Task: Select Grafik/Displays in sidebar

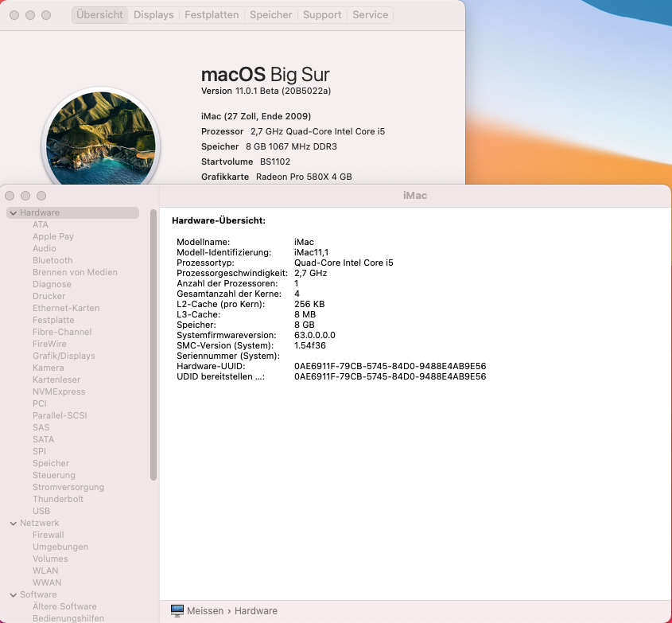Action: click(64, 356)
